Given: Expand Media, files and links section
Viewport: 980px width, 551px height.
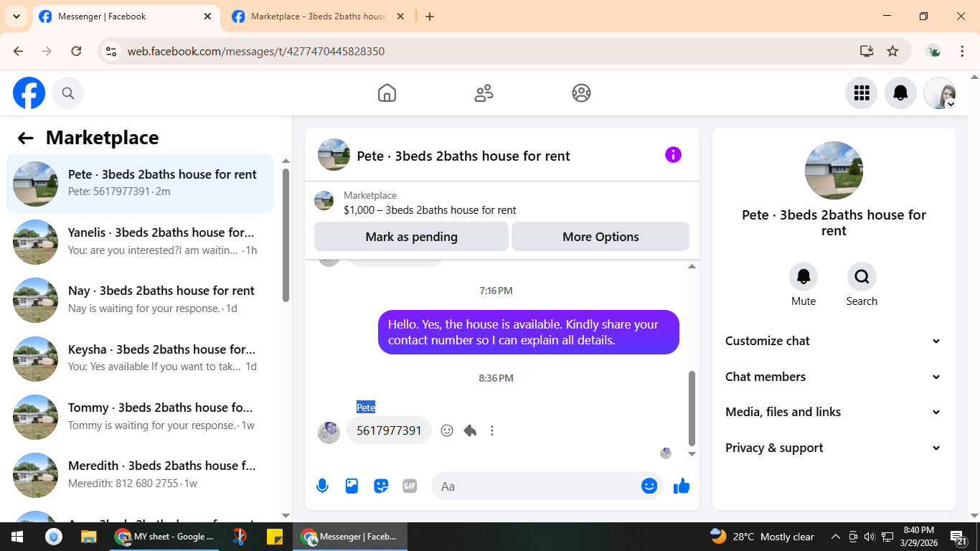Looking at the screenshot, I should click(834, 412).
